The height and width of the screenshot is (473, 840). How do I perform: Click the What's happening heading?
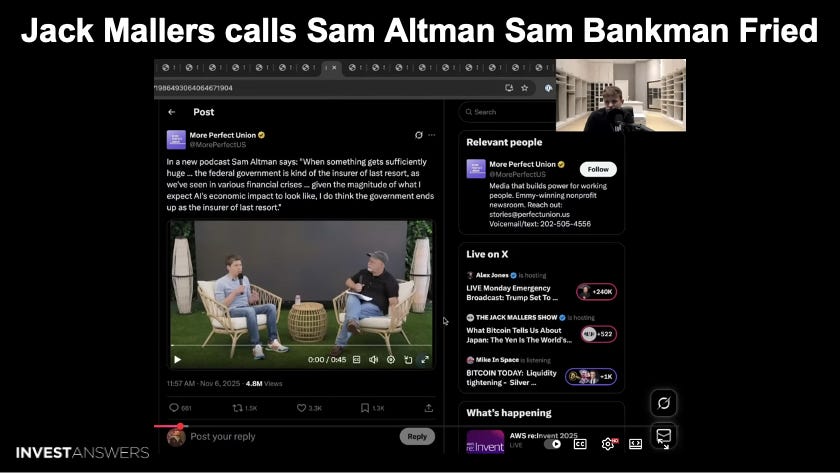point(508,413)
